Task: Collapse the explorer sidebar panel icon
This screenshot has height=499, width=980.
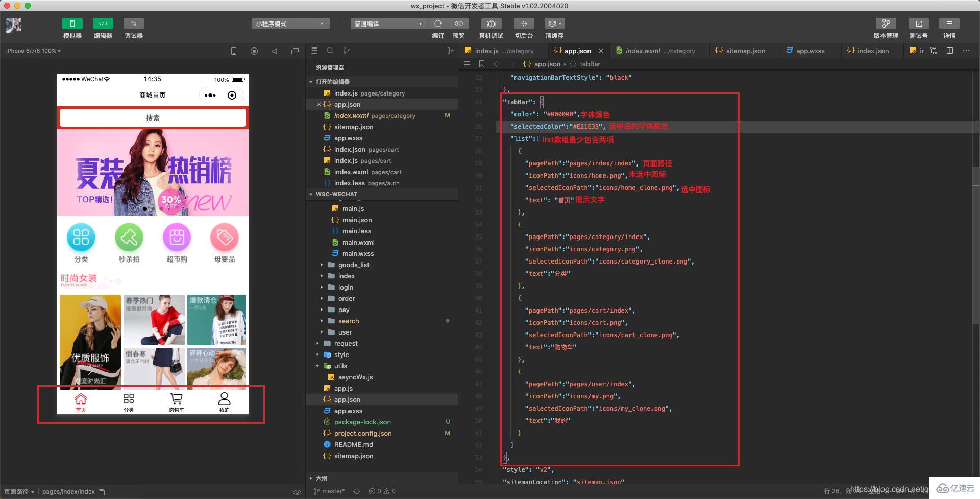Action: coord(450,51)
